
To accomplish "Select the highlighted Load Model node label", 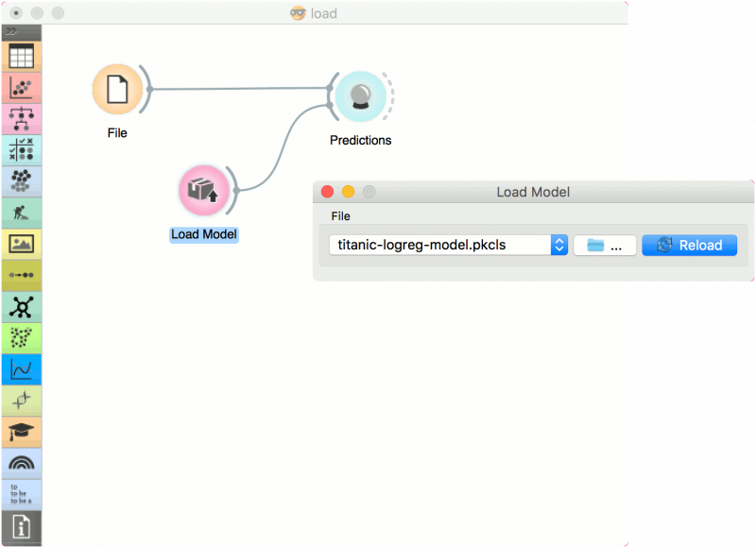I will 203,234.
